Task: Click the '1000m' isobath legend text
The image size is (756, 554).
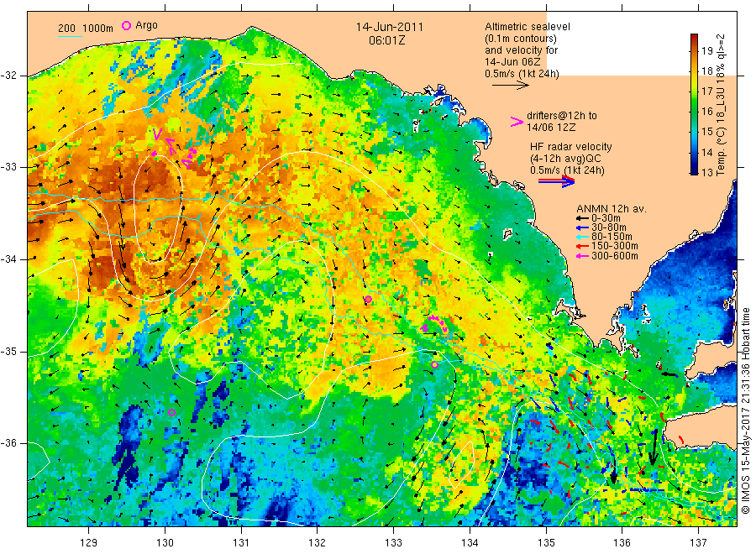Action: coord(97,28)
